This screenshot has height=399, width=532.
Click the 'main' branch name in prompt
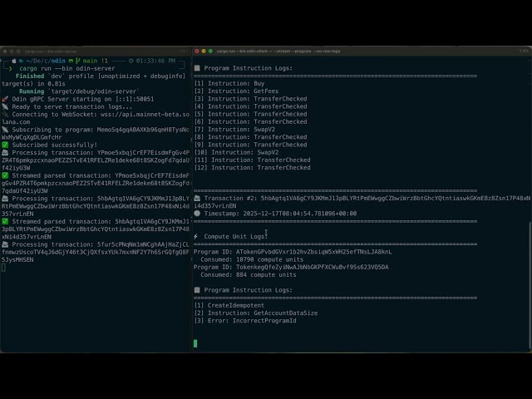[x=91, y=61]
